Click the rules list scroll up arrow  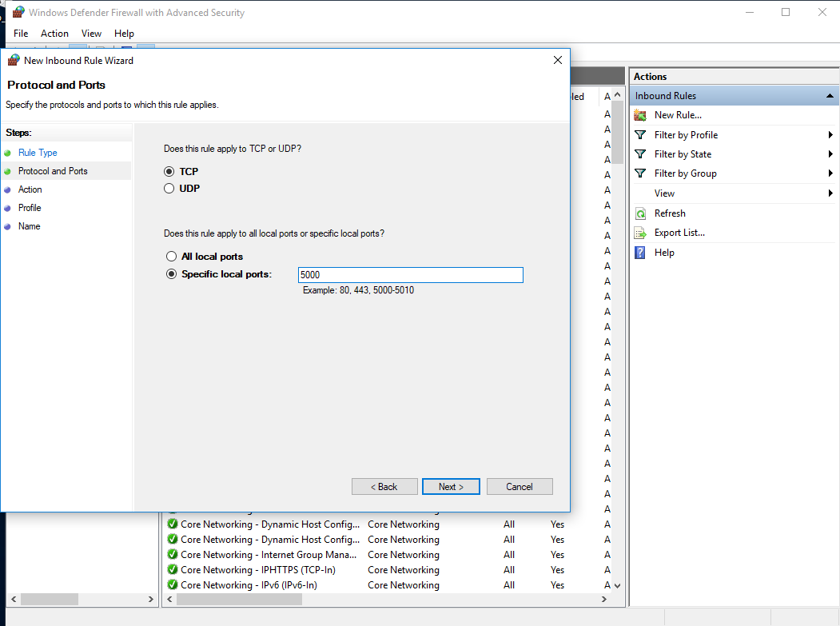(618, 95)
